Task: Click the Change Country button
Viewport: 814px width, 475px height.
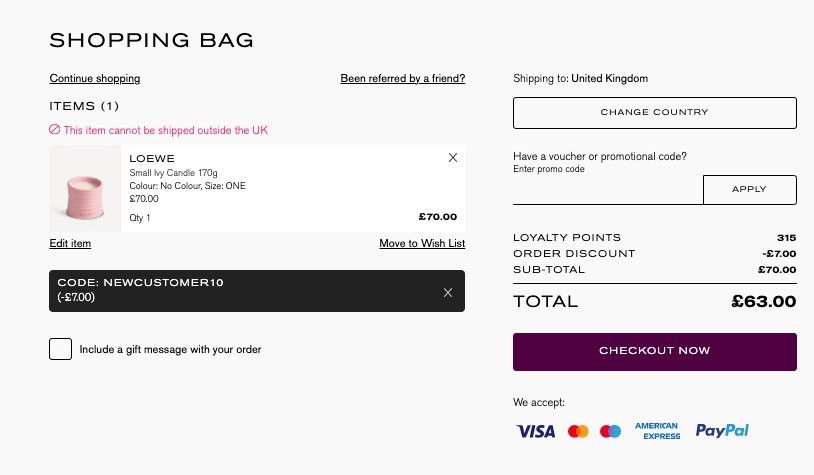Action: coord(655,113)
